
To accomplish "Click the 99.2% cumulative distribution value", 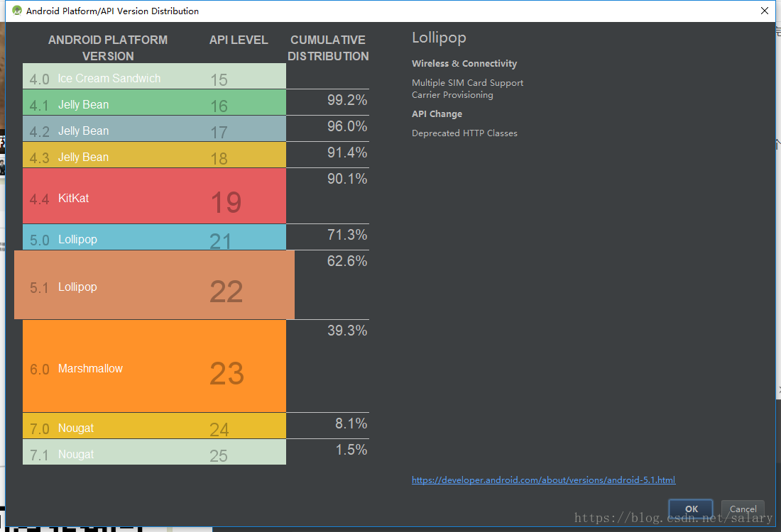I will tap(347, 100).
